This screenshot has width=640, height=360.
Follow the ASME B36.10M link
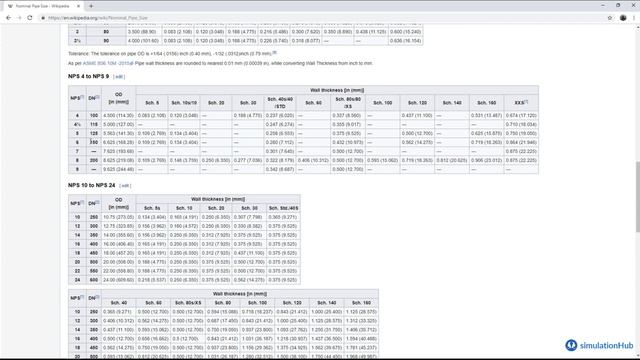[x=107, y=63]
